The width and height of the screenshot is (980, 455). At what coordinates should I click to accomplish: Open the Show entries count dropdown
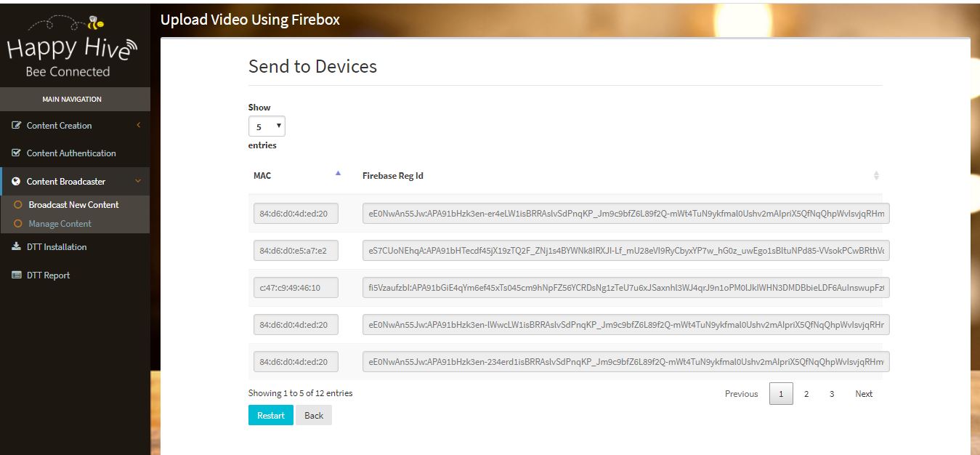point(267,126)
